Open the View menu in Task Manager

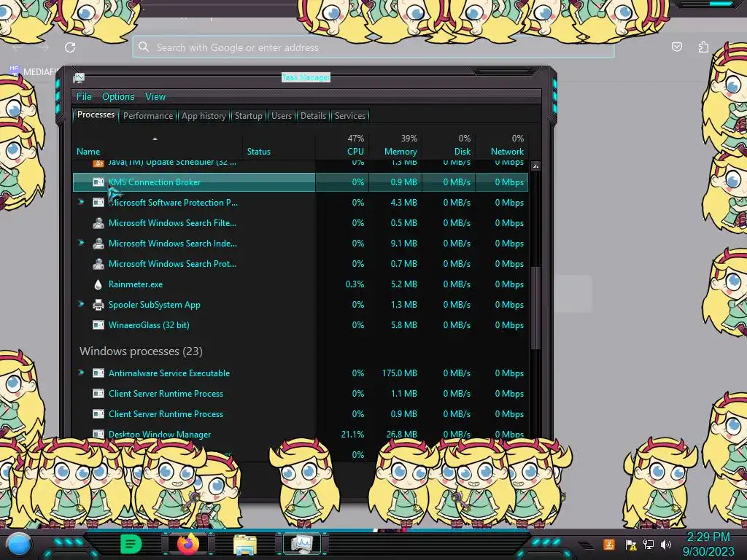click(155, 97)
